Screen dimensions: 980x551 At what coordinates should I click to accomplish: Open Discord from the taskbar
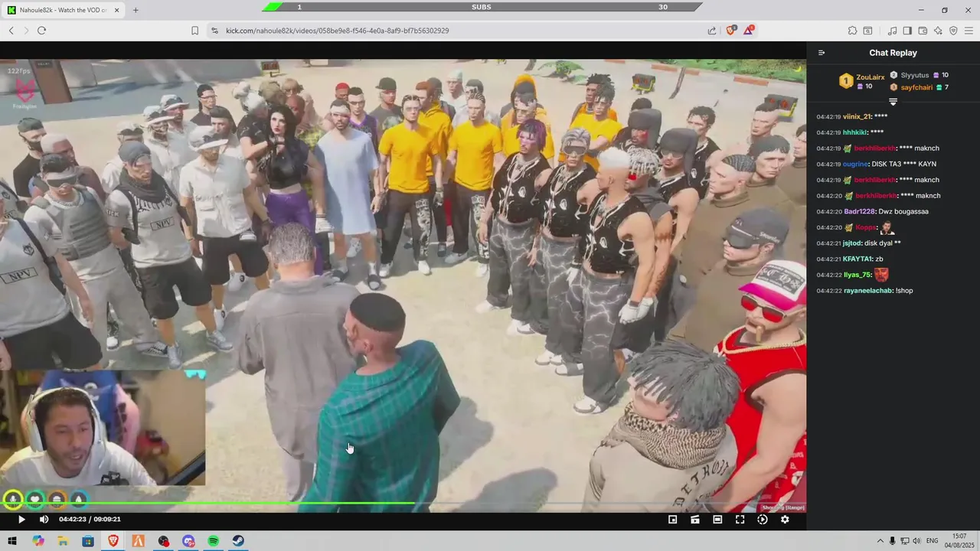tap(188, 541)
